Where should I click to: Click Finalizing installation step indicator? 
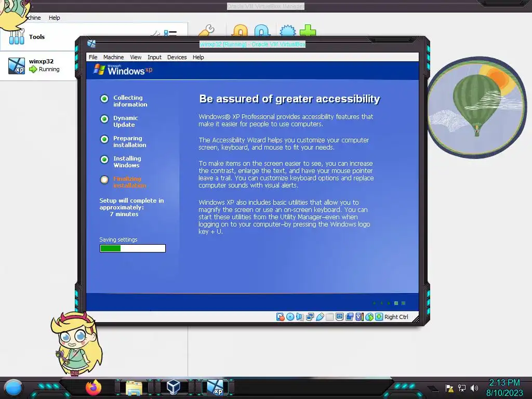(x=104, y=179)
